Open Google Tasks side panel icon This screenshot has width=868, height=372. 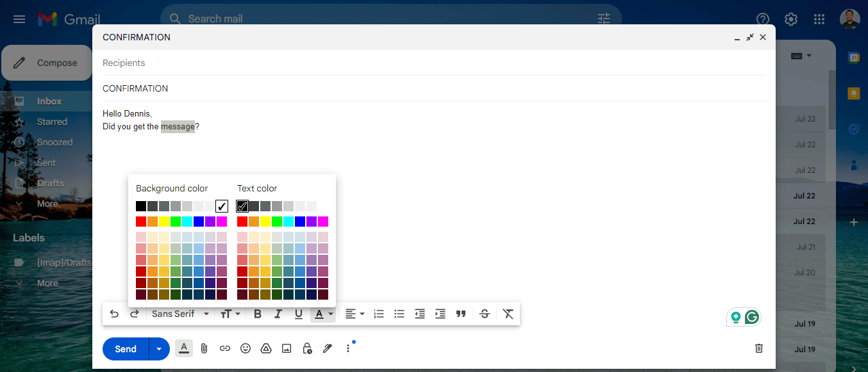click(x=854, y=129)
